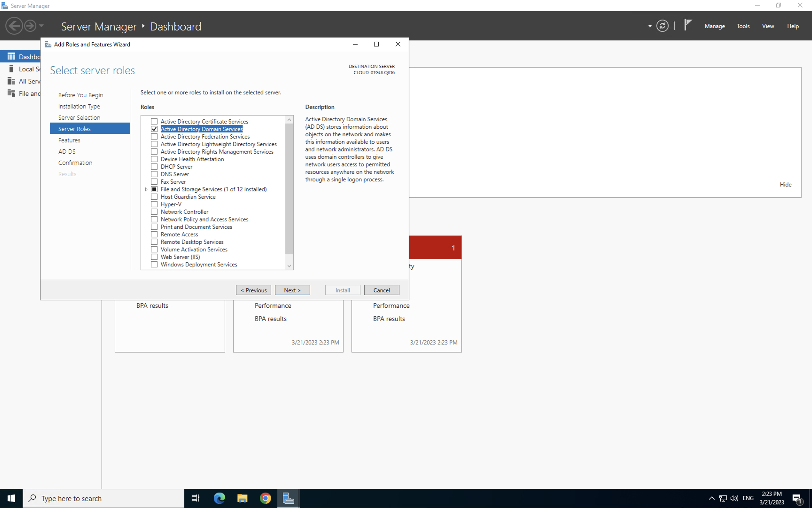The height and width of the screenshot is (508, 812).
Task: Open red alert count tile on dashboard
Action: pos(435,248)
